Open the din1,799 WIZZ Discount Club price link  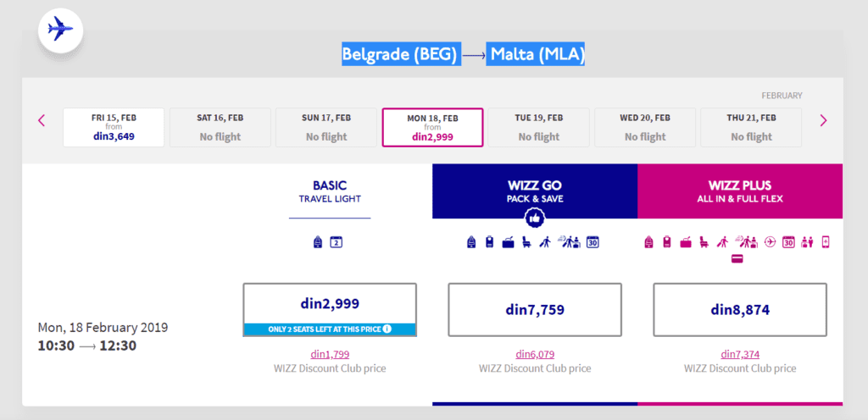330,355
